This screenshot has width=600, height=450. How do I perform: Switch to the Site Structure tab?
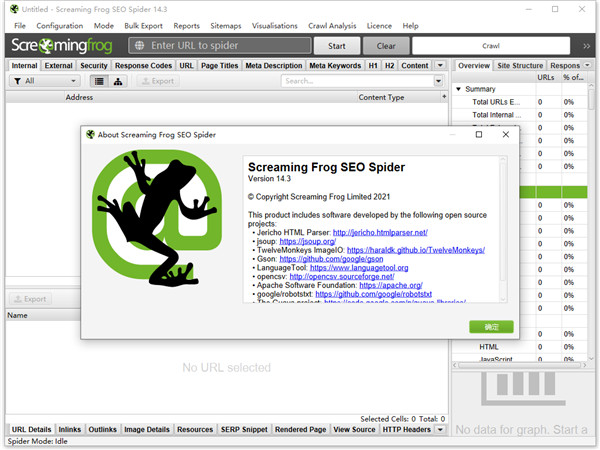(520, 65)
